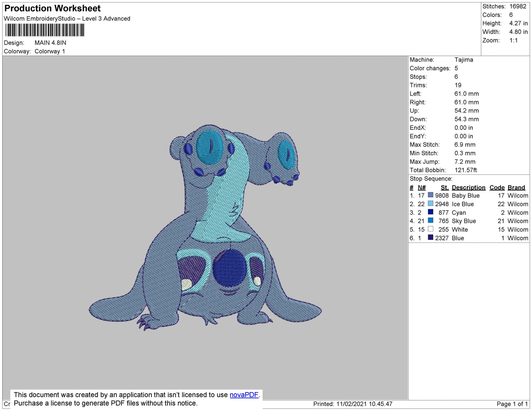
Task: Click the Min Stitch value 0.3 mm
Action: (x=465, y=153)
